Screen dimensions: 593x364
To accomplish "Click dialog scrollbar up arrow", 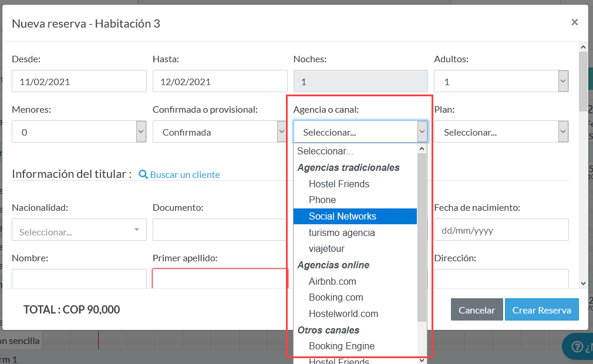I will [x=583, y=47].
